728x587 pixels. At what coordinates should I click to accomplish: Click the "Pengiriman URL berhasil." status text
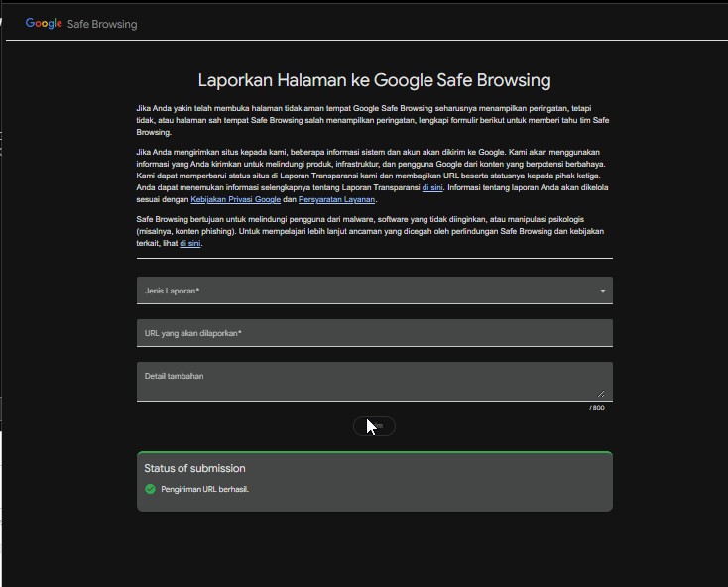pos(204,489)
